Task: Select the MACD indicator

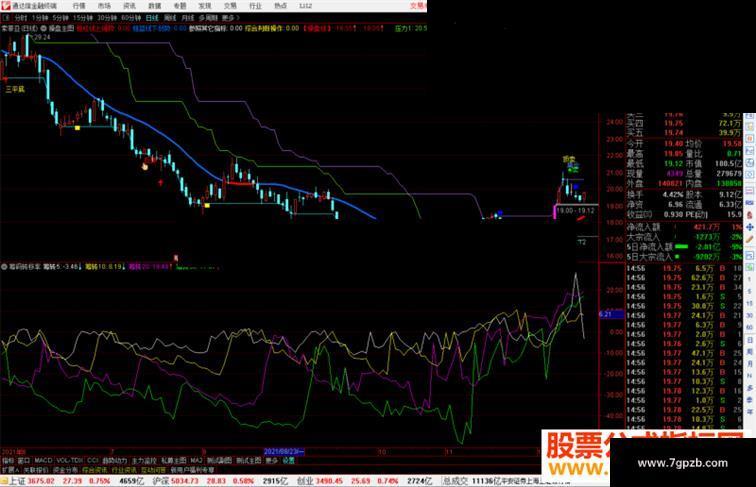Action: (43, 461)
